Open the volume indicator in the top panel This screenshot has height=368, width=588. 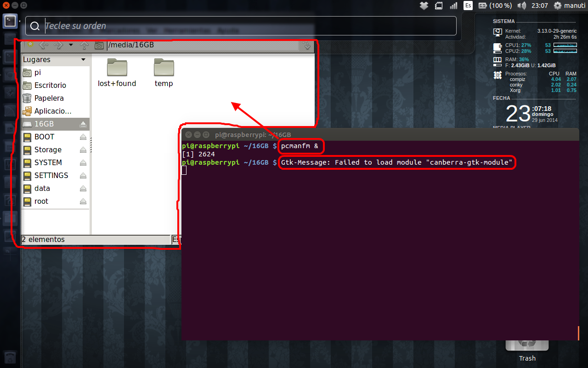521,6
